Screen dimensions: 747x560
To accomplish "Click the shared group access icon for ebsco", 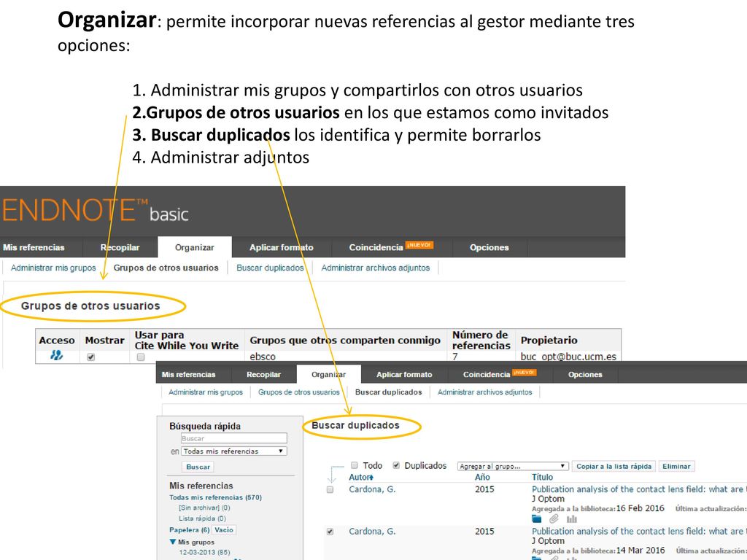I will (57, 355).
